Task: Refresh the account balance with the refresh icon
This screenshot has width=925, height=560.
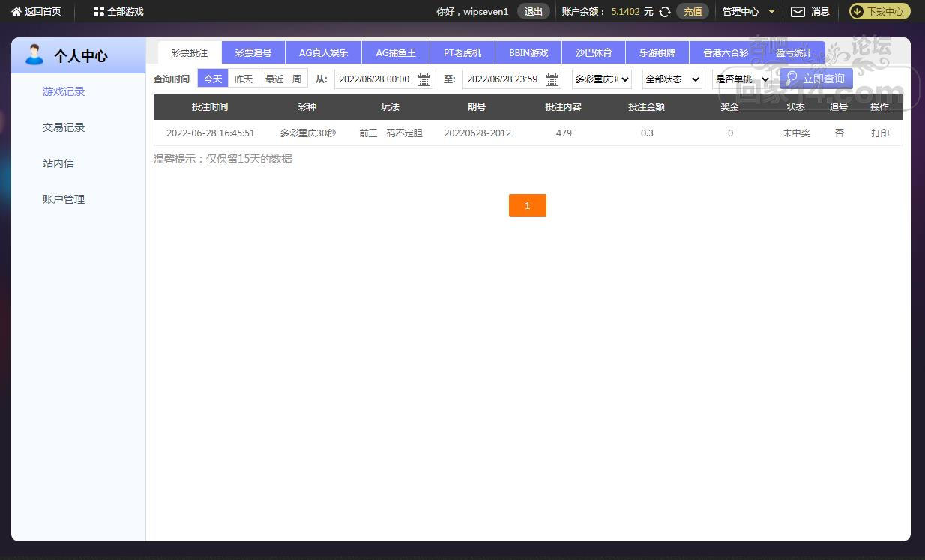Action: (x=665, y=12)
